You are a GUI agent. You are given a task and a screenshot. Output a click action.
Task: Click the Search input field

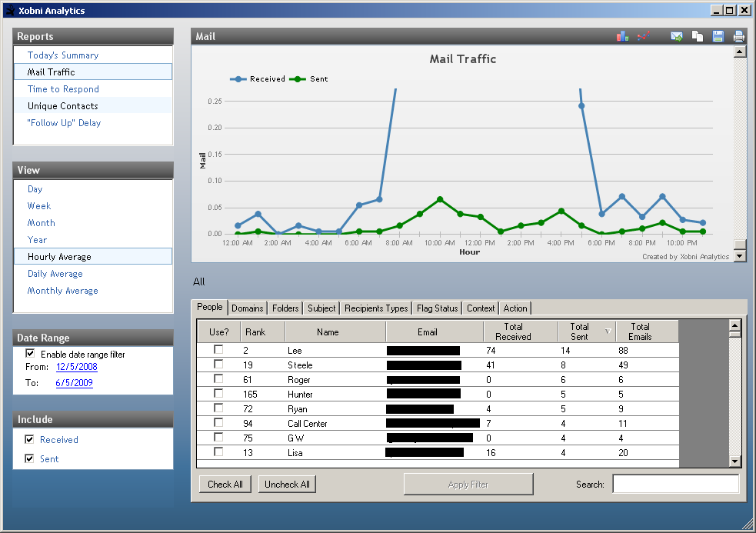tap(675, 484)
